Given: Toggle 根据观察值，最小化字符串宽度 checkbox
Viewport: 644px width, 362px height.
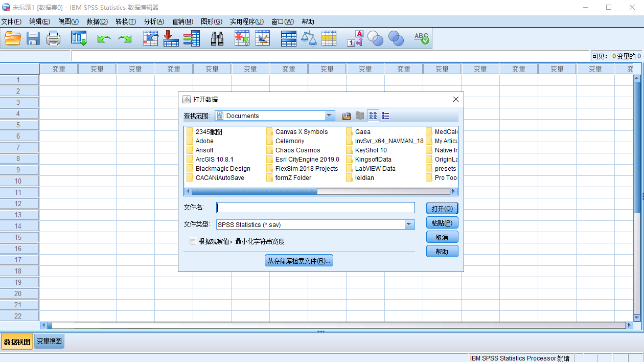Looking at the screenshot, I should click(193, 241).
